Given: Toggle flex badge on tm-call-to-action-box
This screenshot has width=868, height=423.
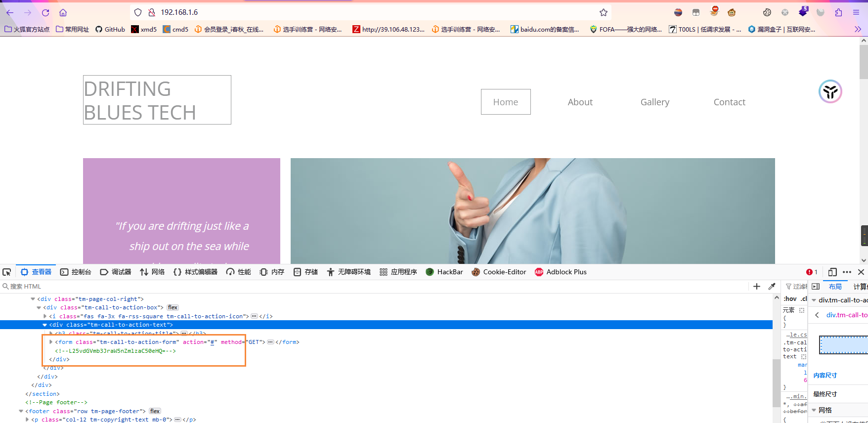Looking at the screenshot, I should pyautogui.click(x=173, y=307).
